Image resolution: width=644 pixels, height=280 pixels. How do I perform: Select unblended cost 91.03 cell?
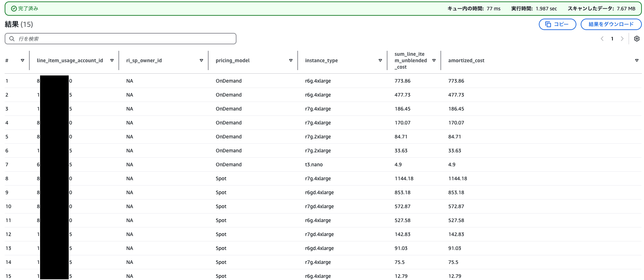(x=401, y=248)
